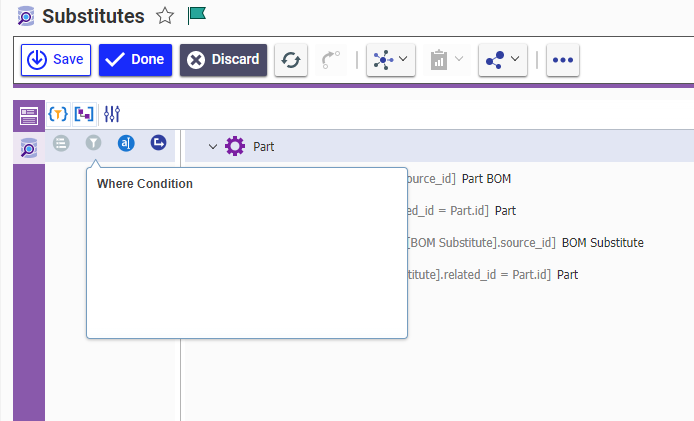The width and height of the screenshot is (694, 421).
Task: Collapse the Part tree node chevron
Action: [212, 147]
